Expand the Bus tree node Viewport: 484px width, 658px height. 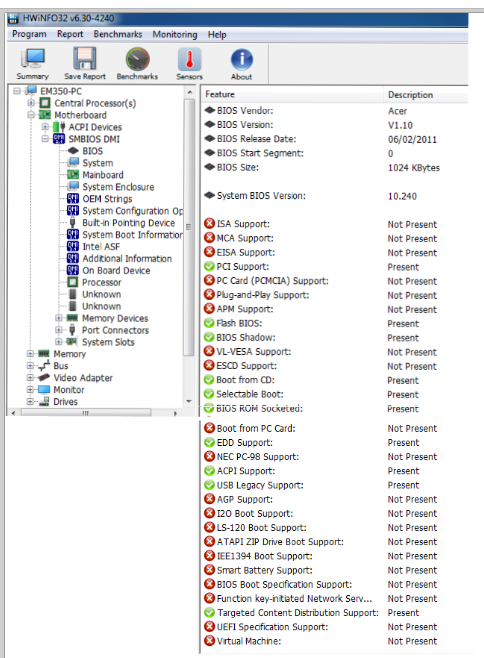(x=30, y=366)
